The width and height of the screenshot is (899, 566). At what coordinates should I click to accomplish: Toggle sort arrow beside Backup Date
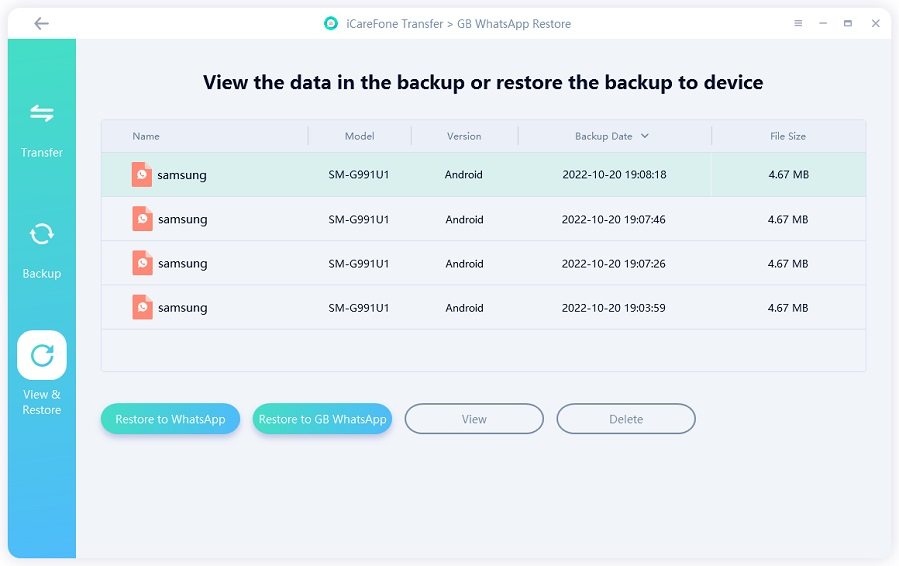tap(644, 136)
